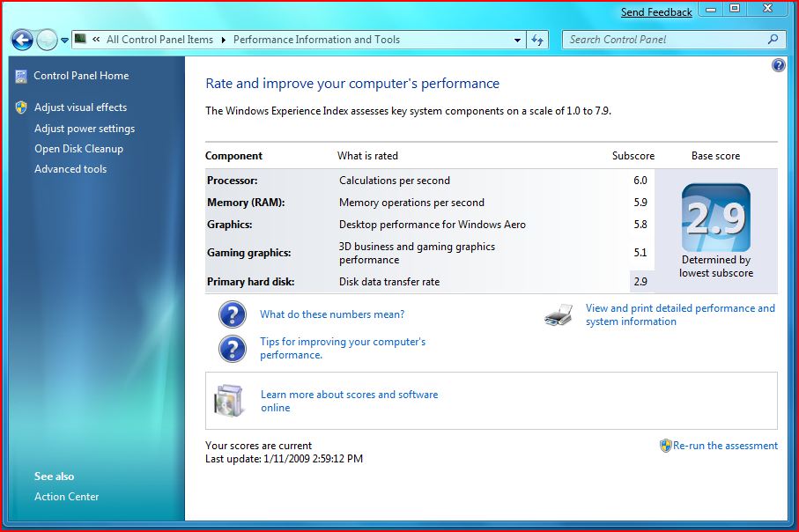Click the Control Panel Home icon

point(21,77)
